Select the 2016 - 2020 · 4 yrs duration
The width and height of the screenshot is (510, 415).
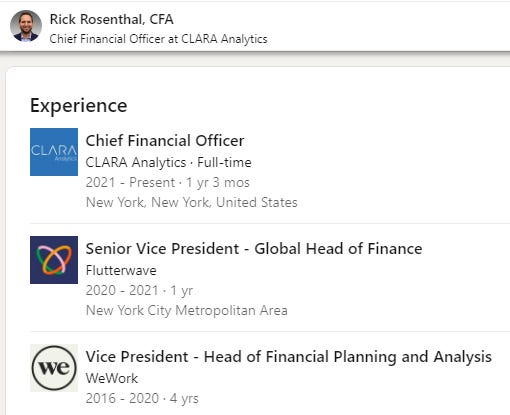click(142, 398)
